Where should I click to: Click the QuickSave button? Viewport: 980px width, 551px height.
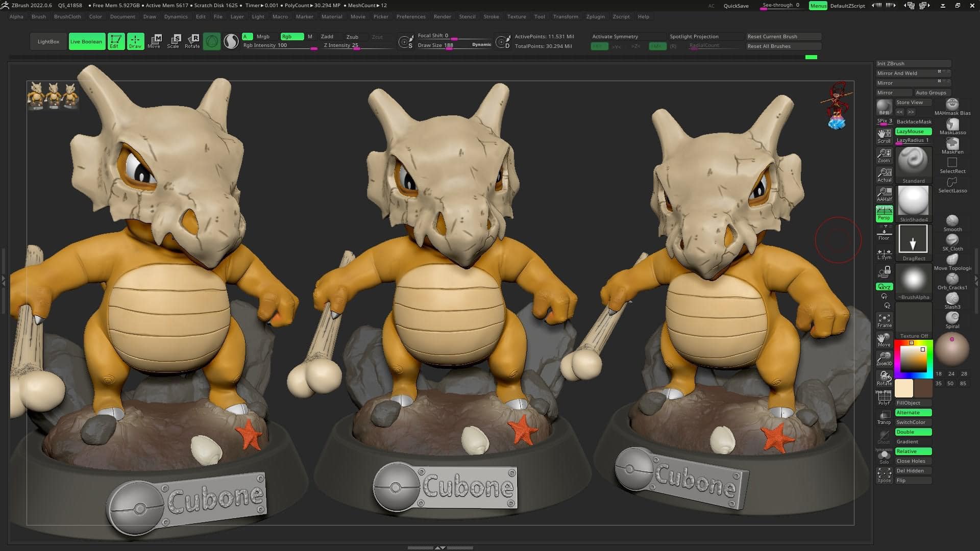tap(736, 6)
